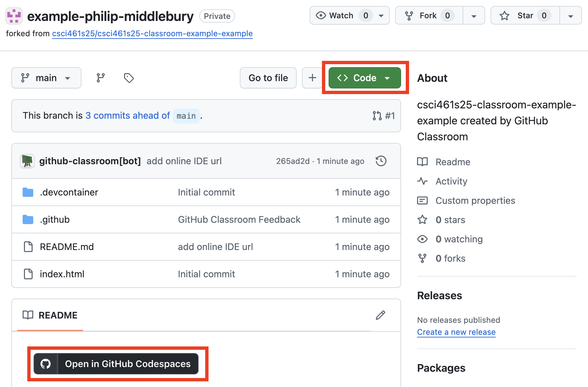Click the index.html file icon
Screen dimensions: 588x387
pyautogui.click(x=28, y=274)
